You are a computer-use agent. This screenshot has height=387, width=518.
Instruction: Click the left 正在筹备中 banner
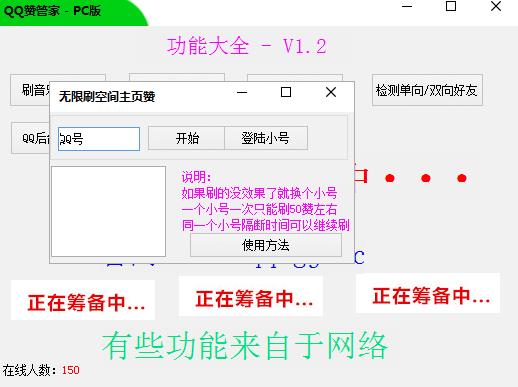coord(83,300)
